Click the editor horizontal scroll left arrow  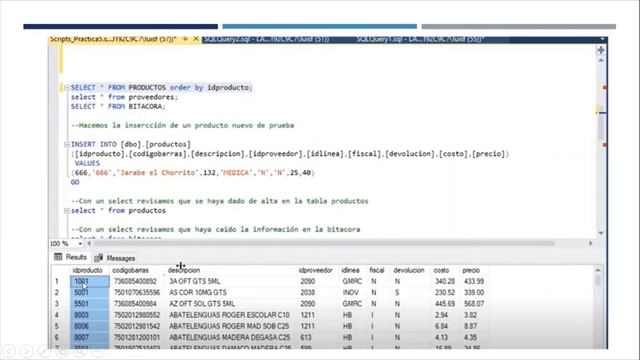point(89,244)
